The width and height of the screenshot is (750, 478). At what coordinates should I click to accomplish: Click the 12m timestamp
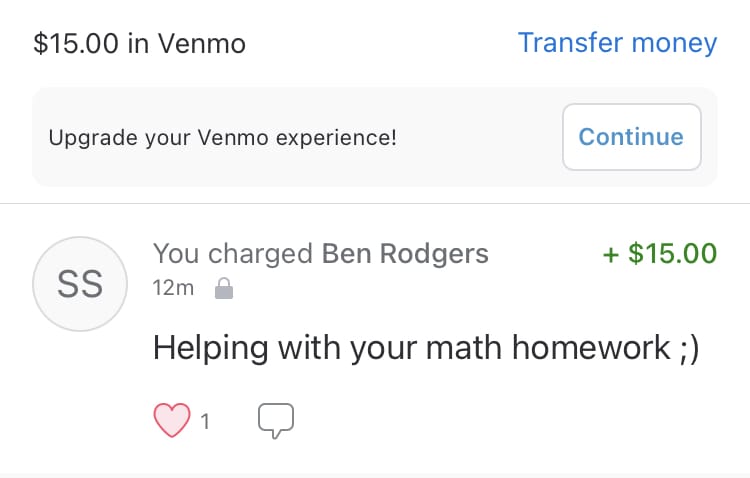pos(173,288)
